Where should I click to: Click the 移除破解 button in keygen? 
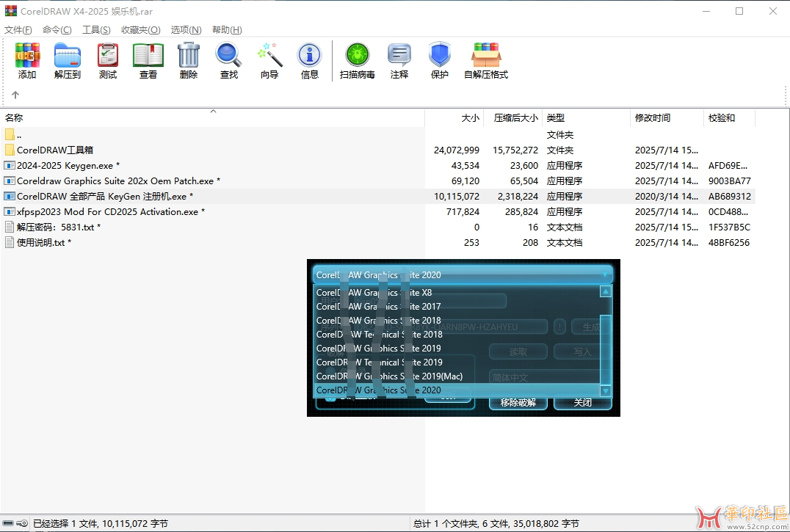coord(518,403)
